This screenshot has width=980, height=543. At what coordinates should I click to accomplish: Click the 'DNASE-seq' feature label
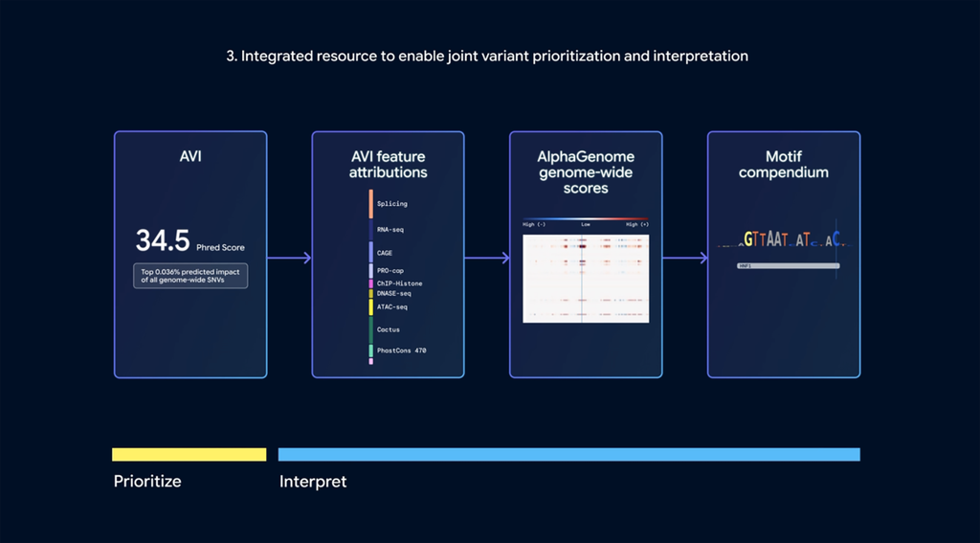393,293
